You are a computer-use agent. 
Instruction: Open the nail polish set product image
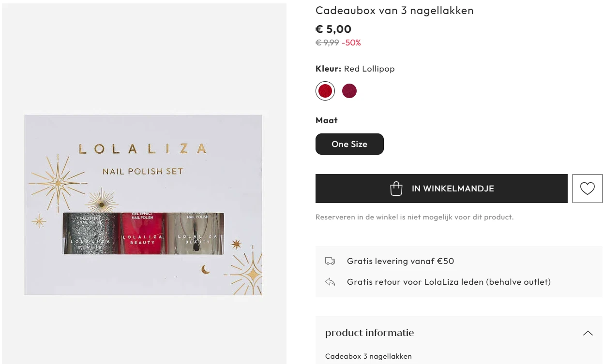[143, 204]
